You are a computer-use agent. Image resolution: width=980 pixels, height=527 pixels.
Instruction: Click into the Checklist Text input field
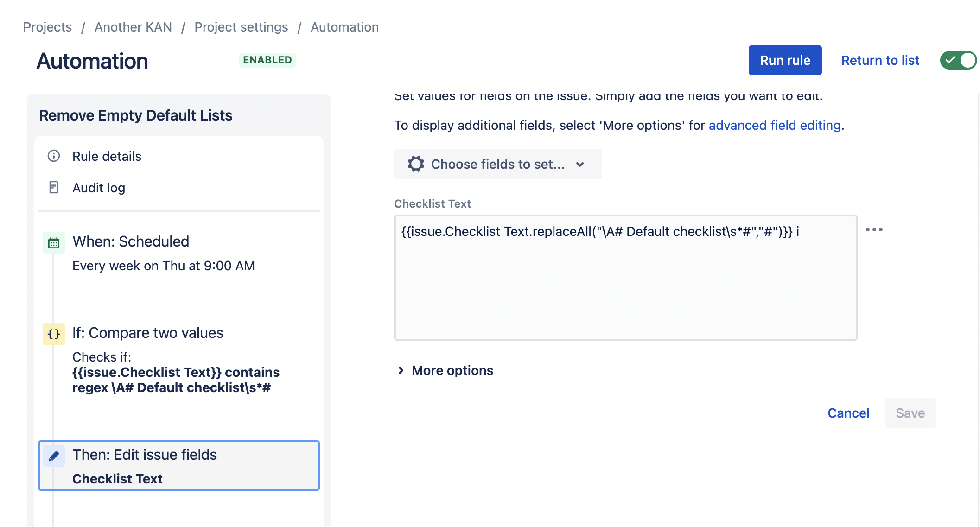coord(625,278)
